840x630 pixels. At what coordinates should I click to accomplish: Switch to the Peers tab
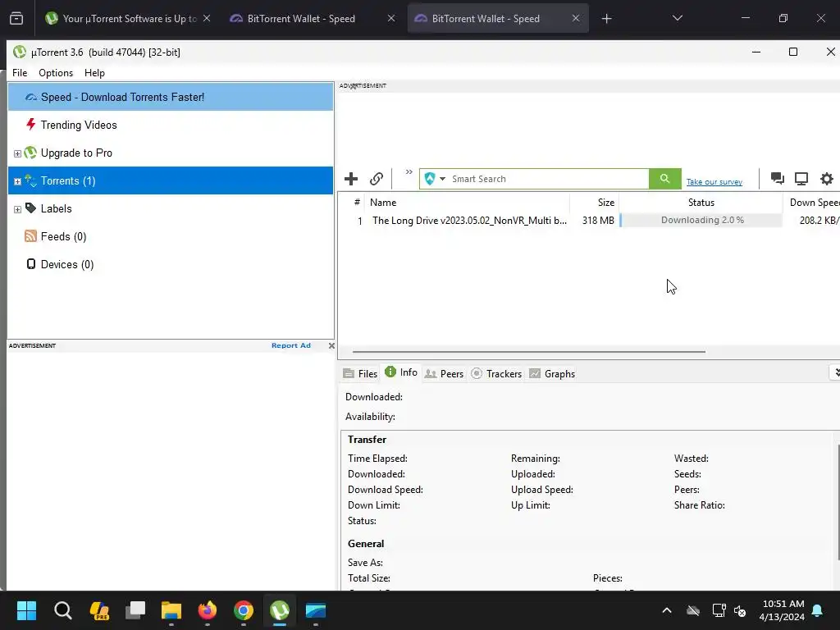[x=444, y=373]
